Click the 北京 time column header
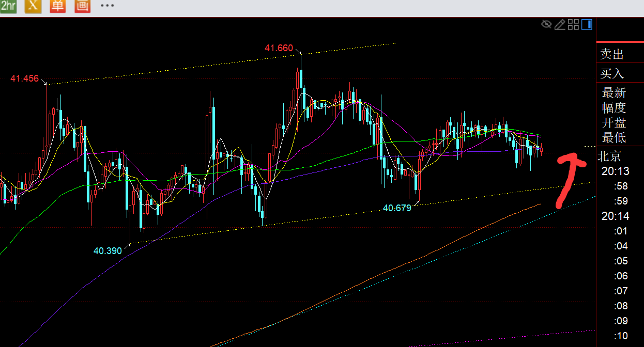This screenshot has height=347, width=644. point(609,156)
